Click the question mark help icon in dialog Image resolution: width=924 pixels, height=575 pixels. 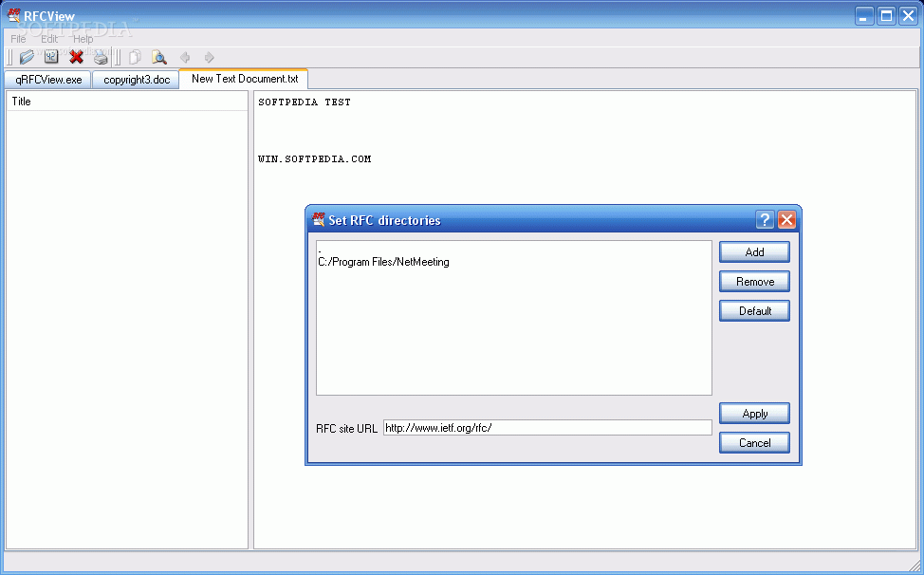click(x=765, y=220)
